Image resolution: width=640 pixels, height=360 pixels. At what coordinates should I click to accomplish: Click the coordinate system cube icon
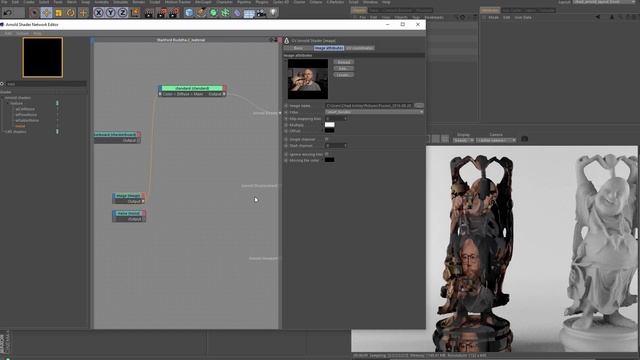click(135, 13)
